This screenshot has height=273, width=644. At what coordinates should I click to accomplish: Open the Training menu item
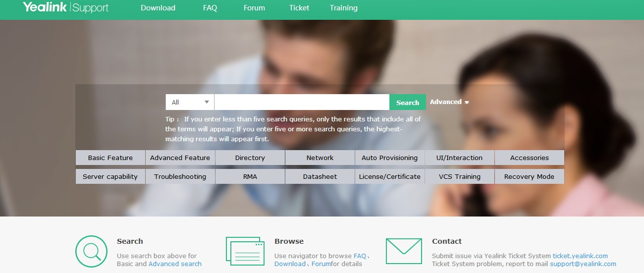(x=344, y=8)
